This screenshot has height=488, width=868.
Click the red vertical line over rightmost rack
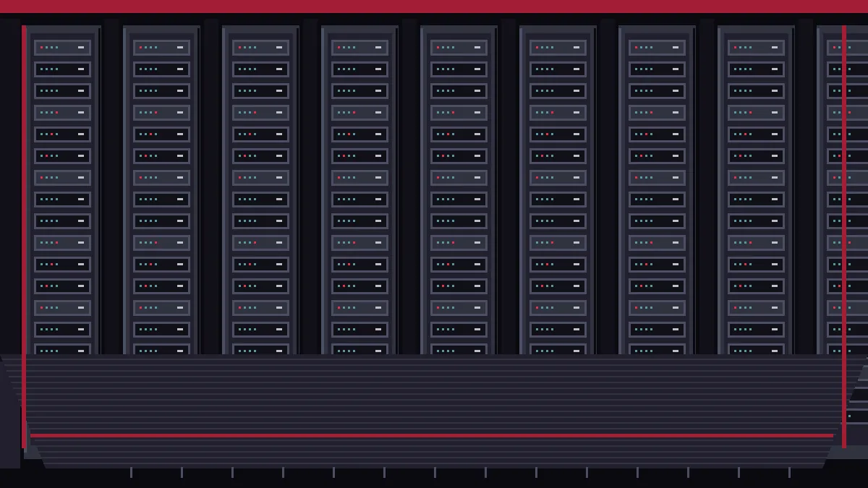pyautogui.click(x=843, y=236)
